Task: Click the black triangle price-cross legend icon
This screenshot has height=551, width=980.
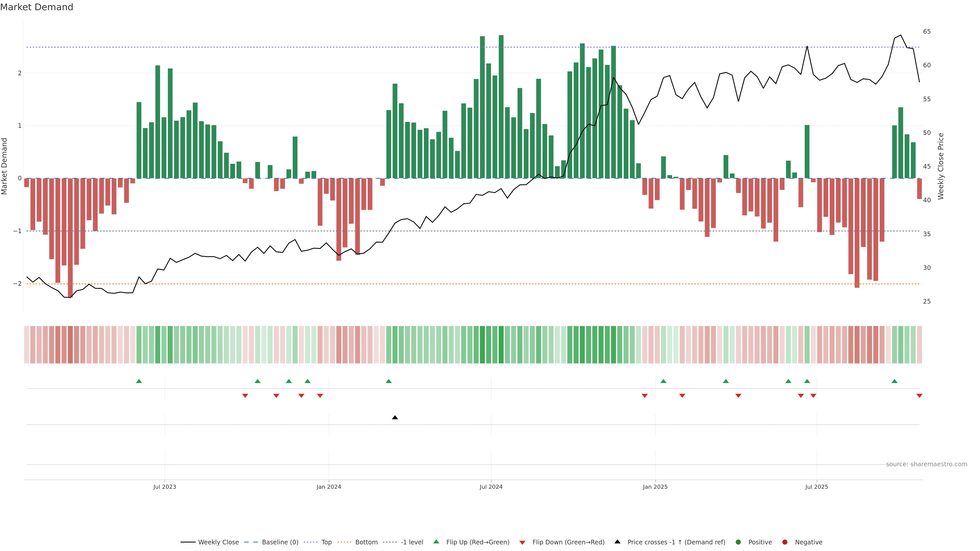Action: (617, 542)
